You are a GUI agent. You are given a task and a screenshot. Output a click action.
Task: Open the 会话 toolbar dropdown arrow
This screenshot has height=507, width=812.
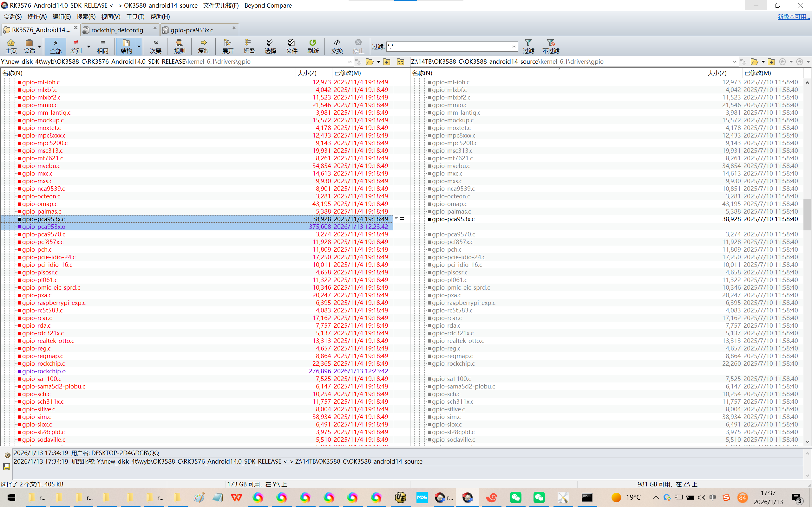click(x=40, y=47)
